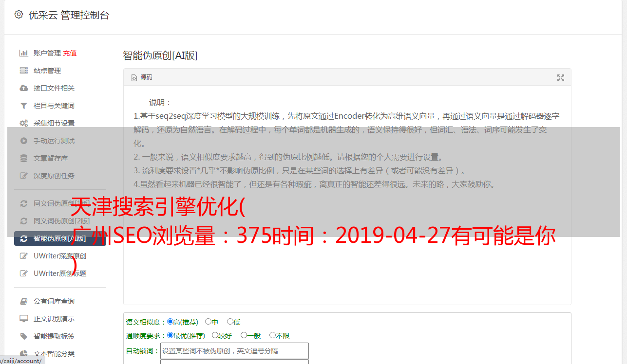Image resolution: width=627 pixels, height=364 pixels.
Task: Click the tag icon for 智能提取标签
Action: coord(23,336)
